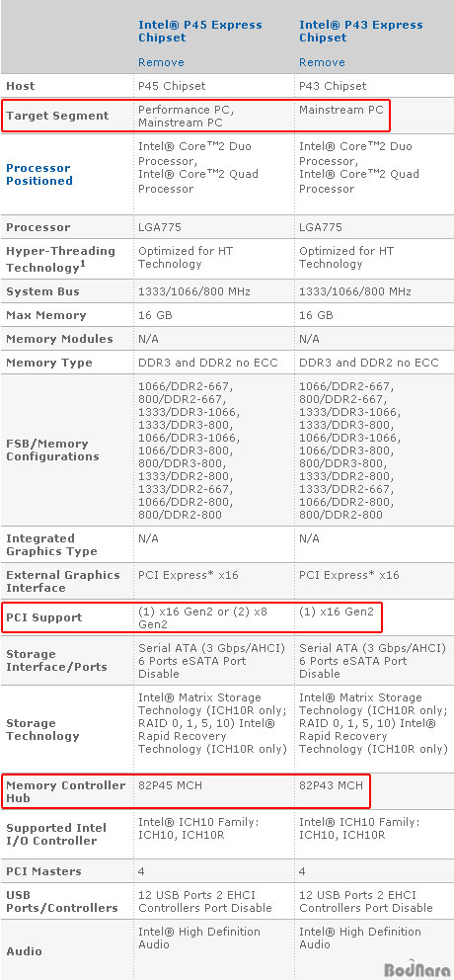The width and height of the screenshot is (454, 980).
Task: Click the Target Segment row label
Action: tap(57, 116)
